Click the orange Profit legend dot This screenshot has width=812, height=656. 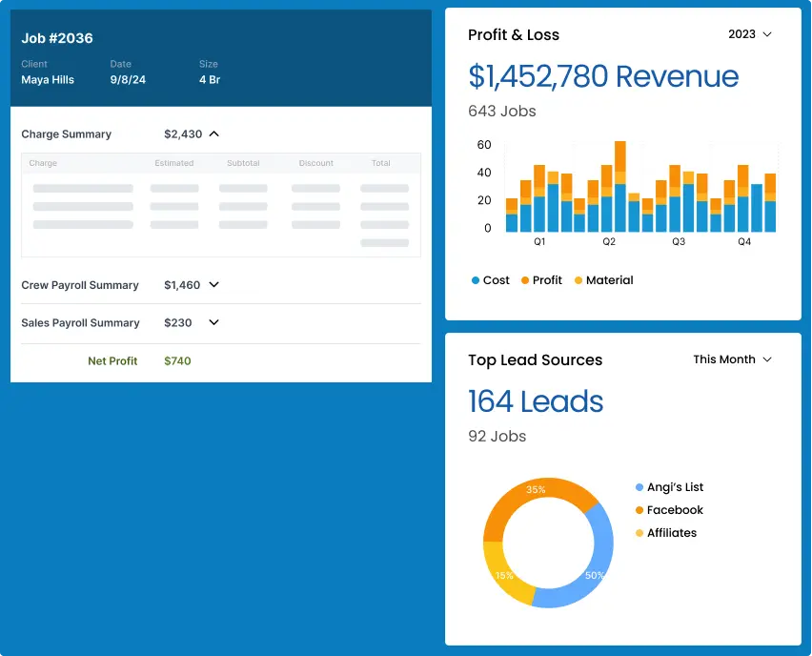pos(525,281)
